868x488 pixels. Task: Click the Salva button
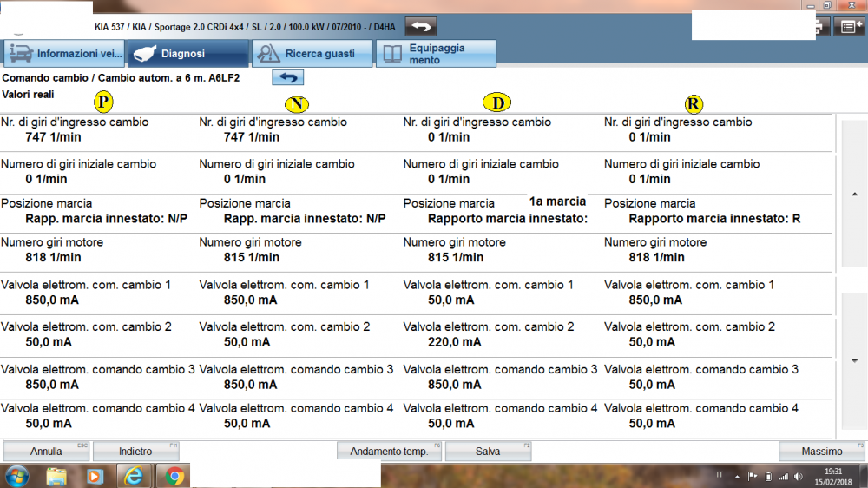[x=488, y=452]
